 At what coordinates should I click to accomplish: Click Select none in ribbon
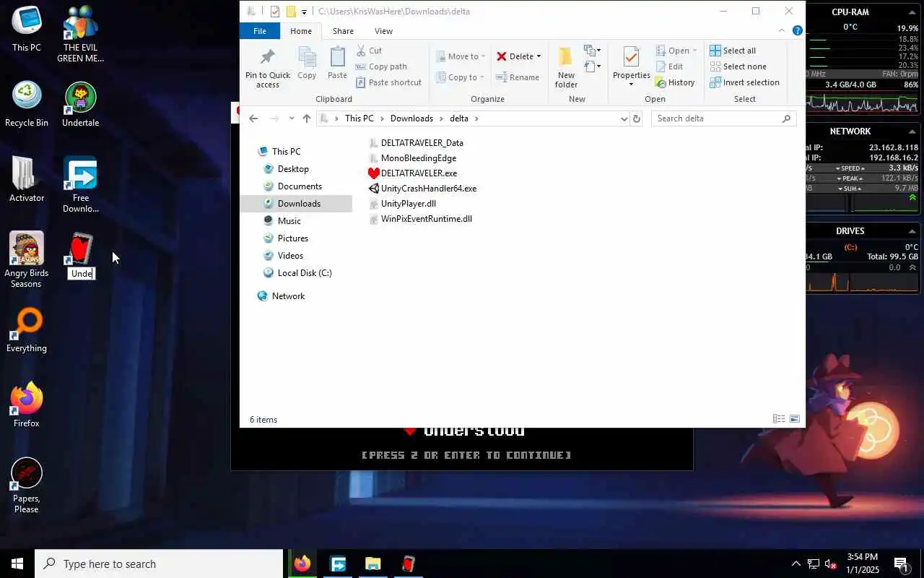pos(738,66)
